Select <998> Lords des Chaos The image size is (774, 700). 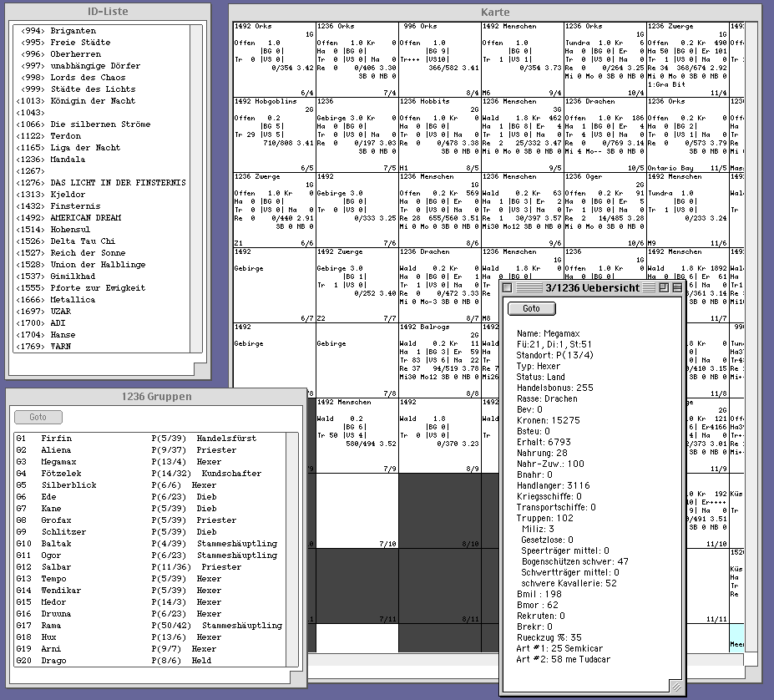click(x=101, y=78)
